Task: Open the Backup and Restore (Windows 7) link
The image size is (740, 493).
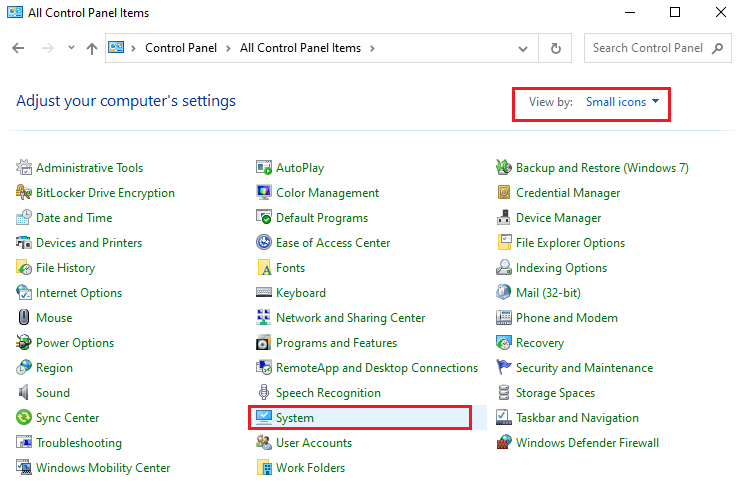Action: (602, 168)
